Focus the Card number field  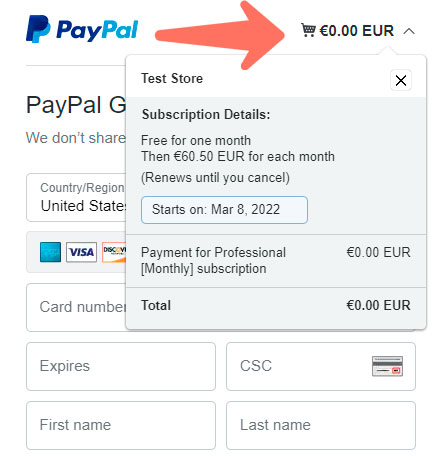(x=76, y=307)
